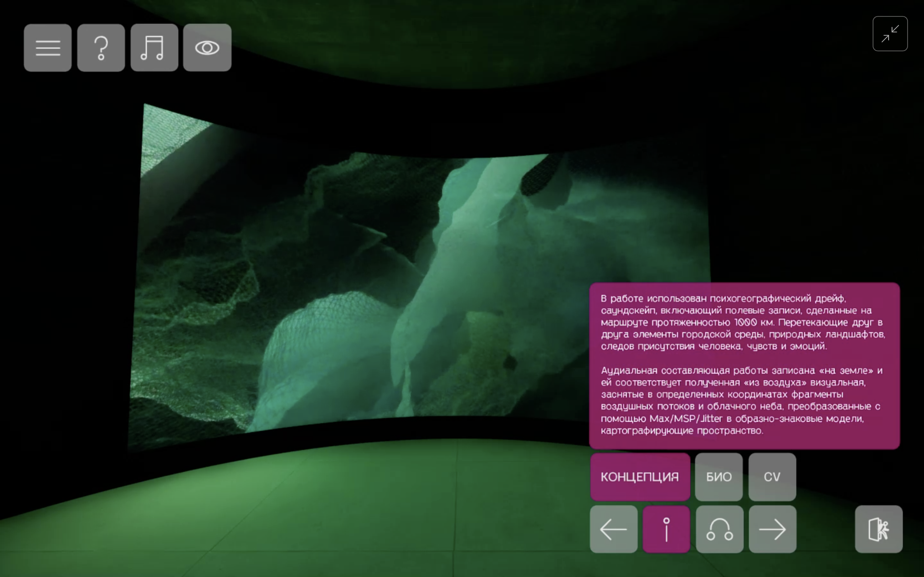Switch to the БИО tab

[719, 477]
